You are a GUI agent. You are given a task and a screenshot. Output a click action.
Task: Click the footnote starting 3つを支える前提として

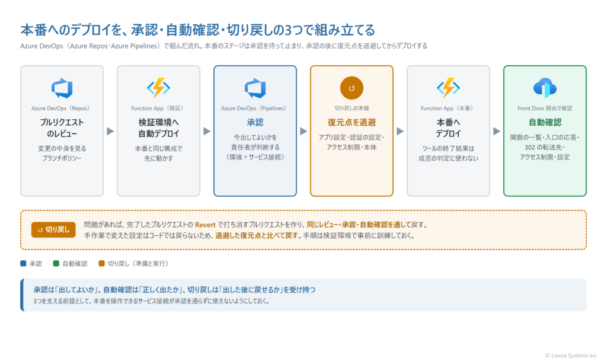click(151, 301)
